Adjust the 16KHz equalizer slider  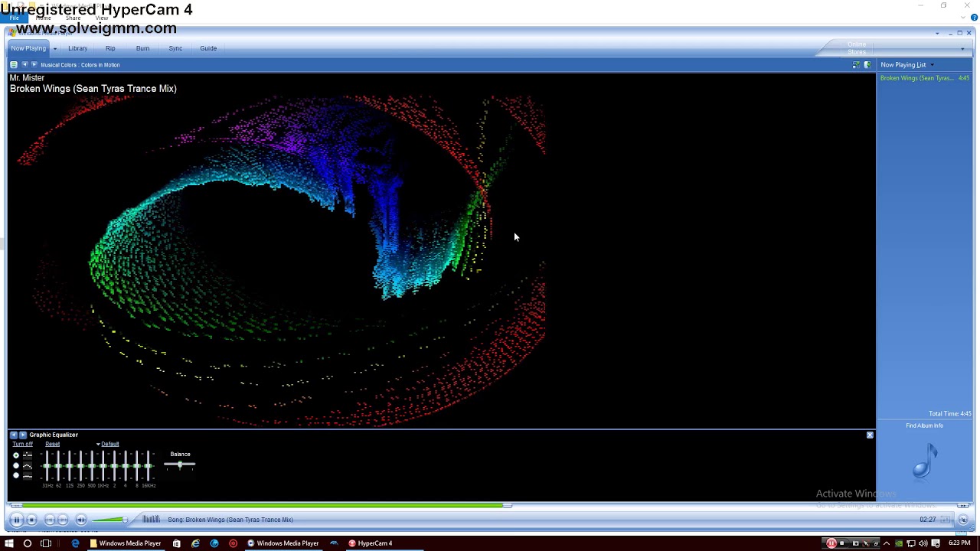pos(149,465)
